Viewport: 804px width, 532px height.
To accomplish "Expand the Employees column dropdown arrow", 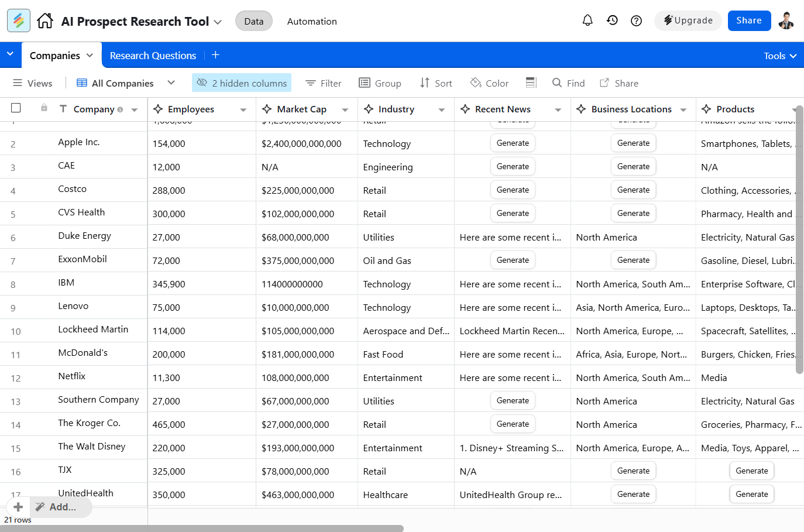I will point(243,110).
